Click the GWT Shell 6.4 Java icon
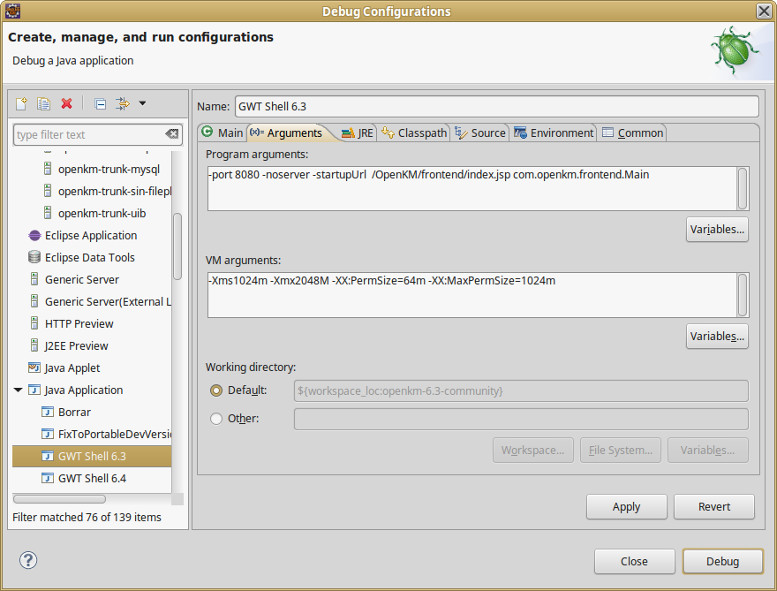The width and height of the screenshot is (777, 591). [x=48, y=479]
